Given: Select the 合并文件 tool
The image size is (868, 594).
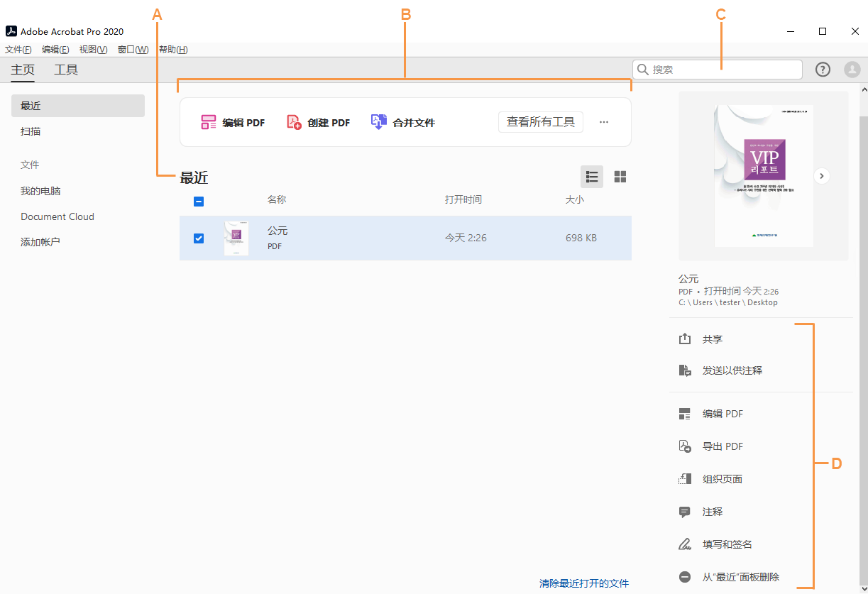Looking at the screenshot, I should click(402, 122).
